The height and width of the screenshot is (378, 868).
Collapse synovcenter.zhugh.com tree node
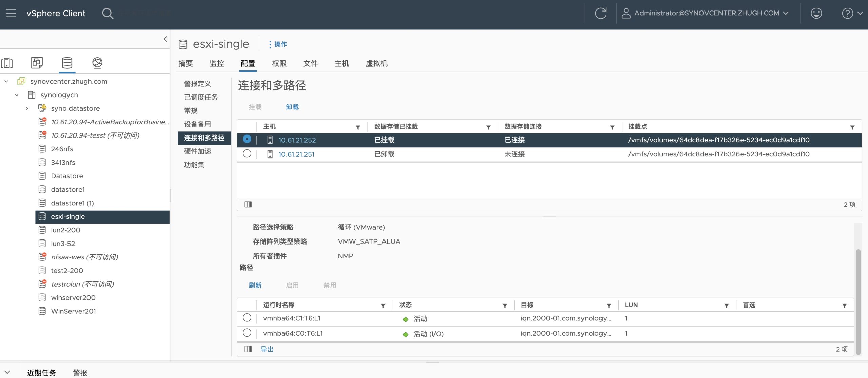tap(6, 81)
